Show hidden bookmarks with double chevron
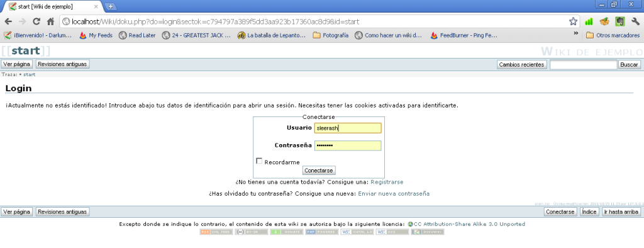644x248 pixels. coord(576,33)
